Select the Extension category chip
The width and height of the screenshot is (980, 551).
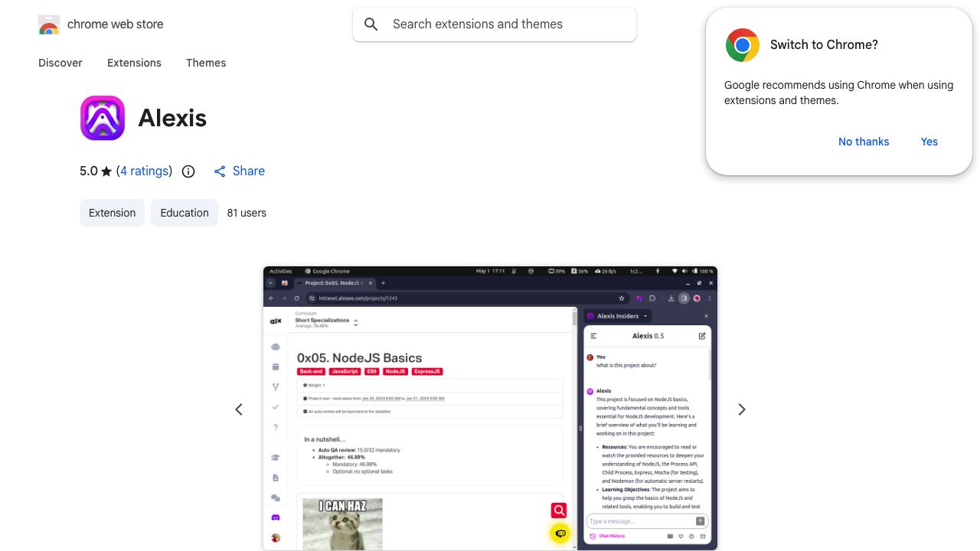point(112,213)
